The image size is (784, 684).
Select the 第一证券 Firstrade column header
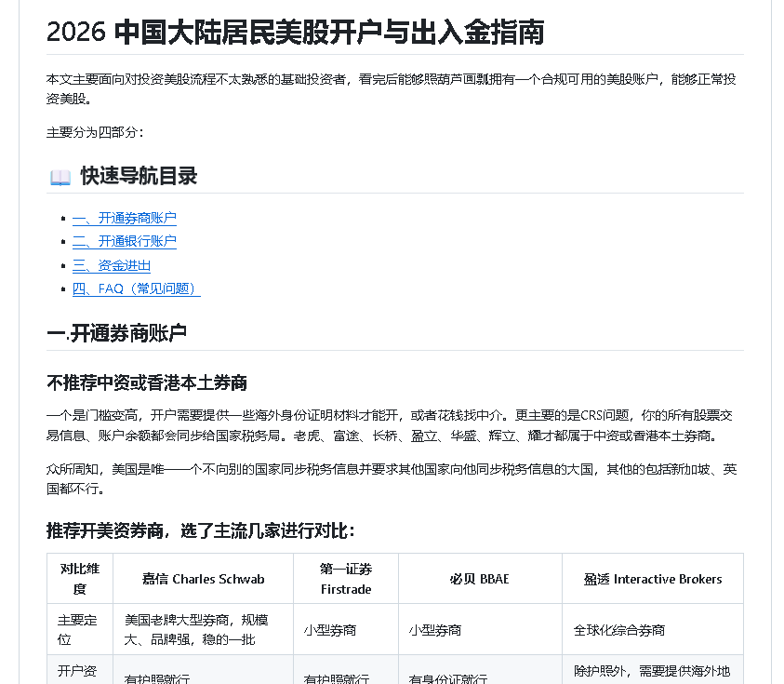pos(346,579)
